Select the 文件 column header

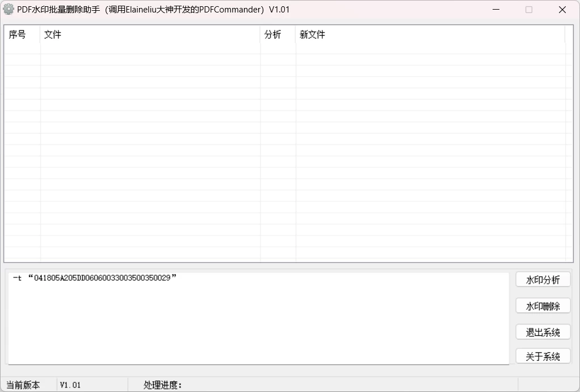pos(53,35)
